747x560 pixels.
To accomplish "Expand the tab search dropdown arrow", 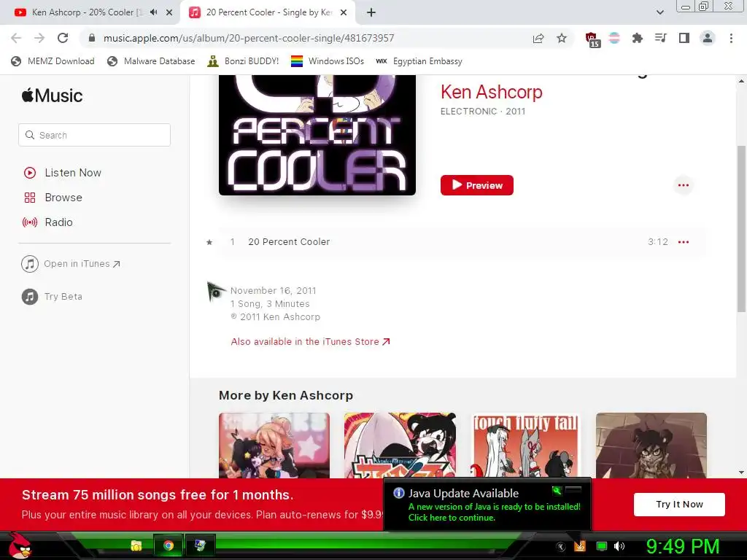I will 659,12.
